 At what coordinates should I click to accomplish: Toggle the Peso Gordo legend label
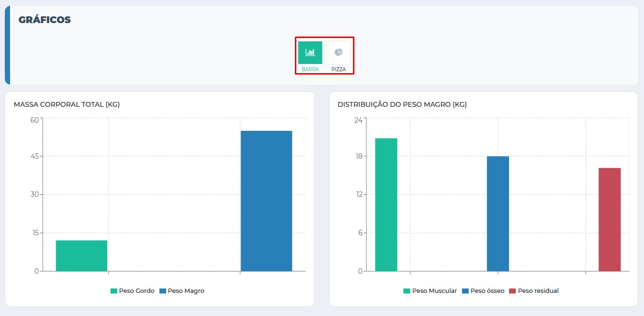tap(136, 291)
